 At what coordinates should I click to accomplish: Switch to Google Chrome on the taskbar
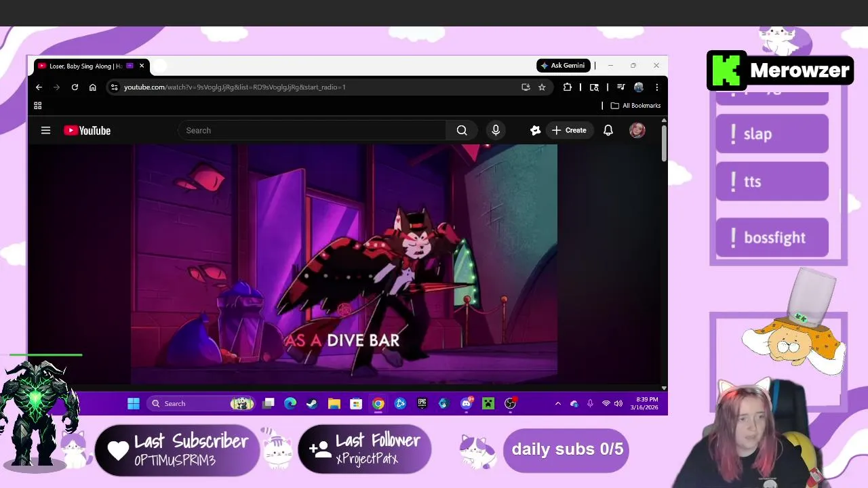click(378, 404)
